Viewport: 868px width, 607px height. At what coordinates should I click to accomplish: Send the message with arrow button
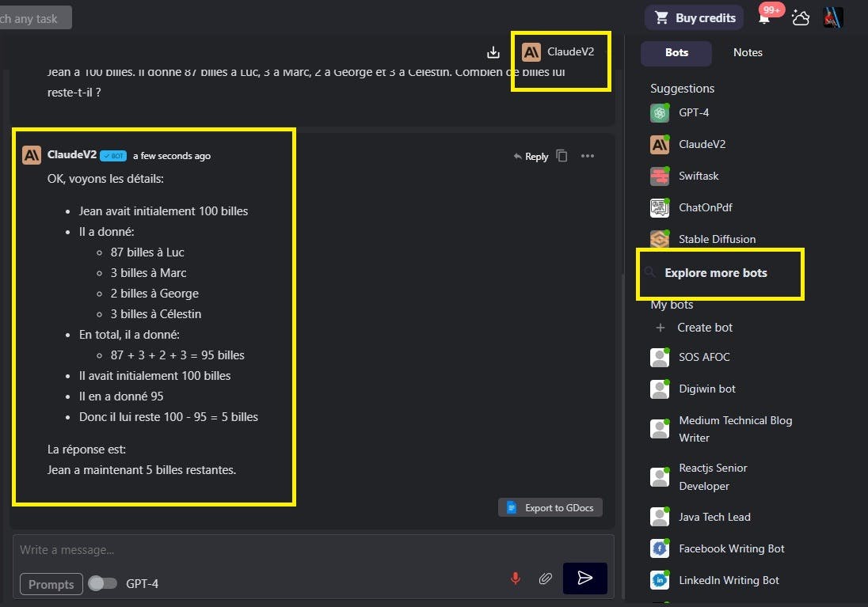coord(584,579)
